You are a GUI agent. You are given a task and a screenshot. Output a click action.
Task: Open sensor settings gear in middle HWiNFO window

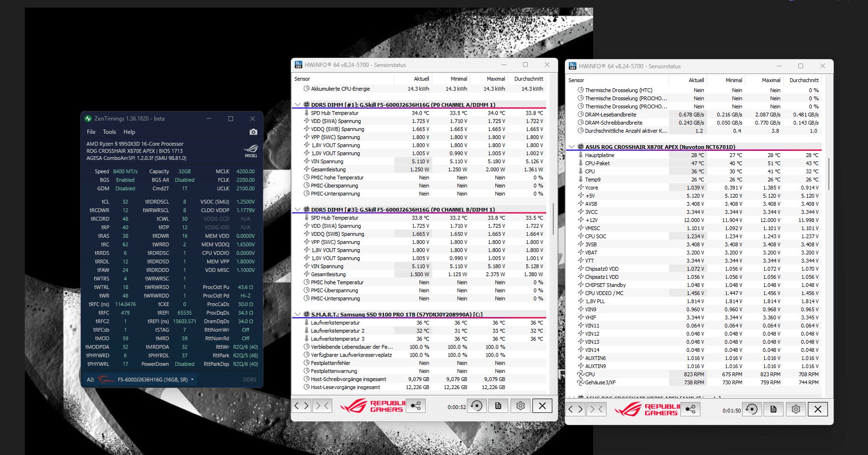click(521, 406)
